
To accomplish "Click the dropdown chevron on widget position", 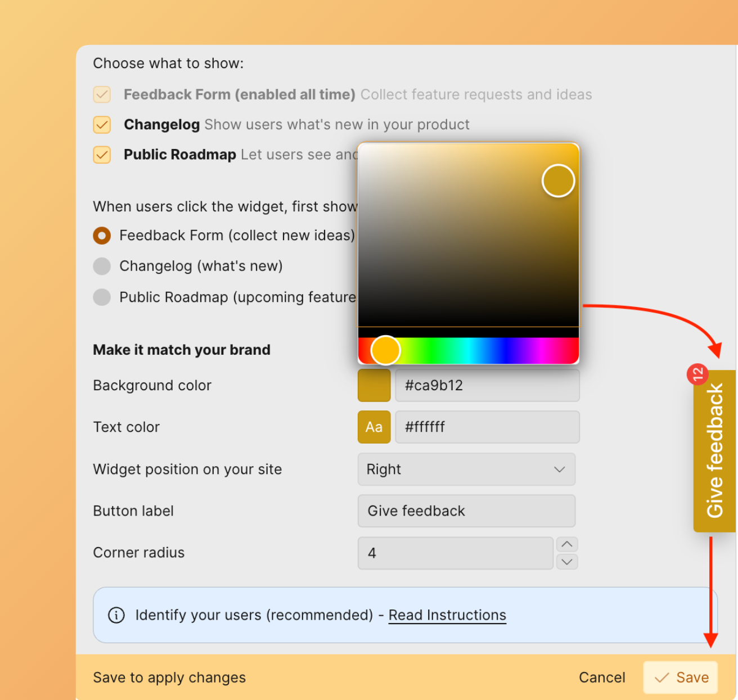I will click(560, 469).
